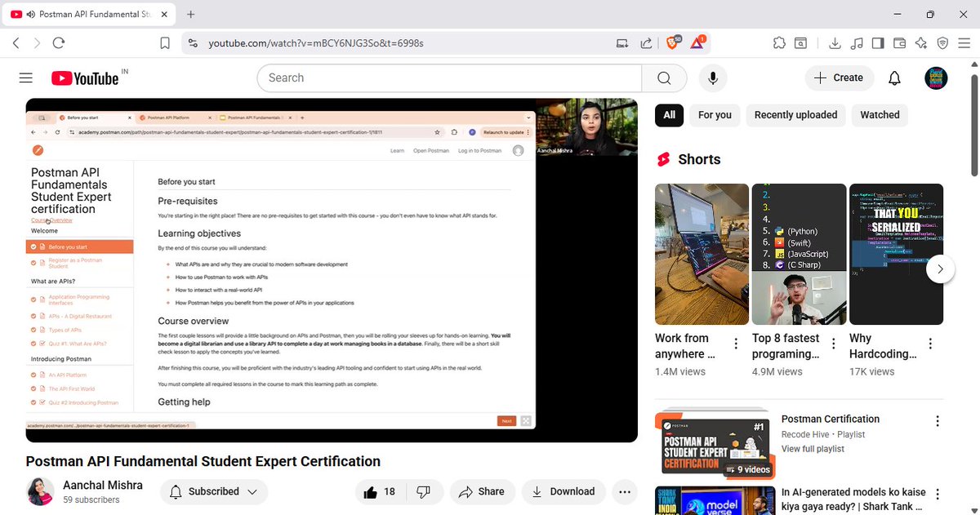Click the Shorts section heading

coord(699,159)
